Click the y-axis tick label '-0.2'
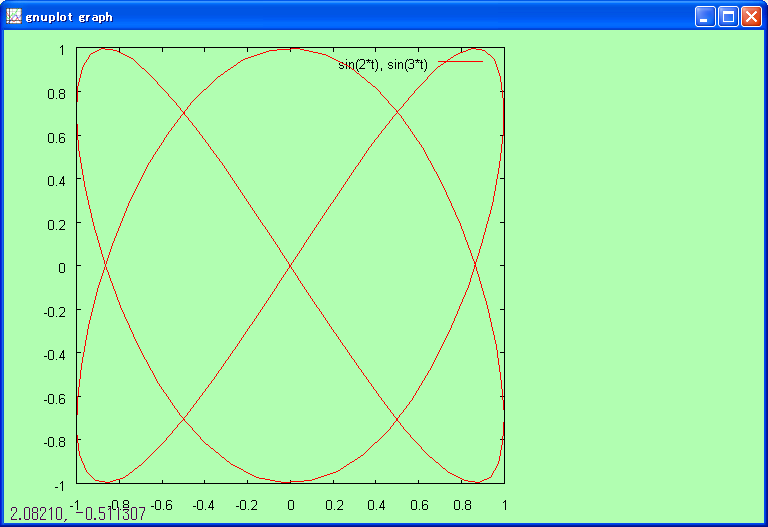Viewport: 768px width, 527px height. click(x=55, y=311)
